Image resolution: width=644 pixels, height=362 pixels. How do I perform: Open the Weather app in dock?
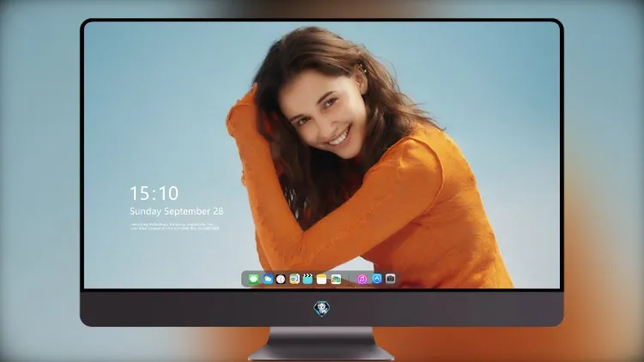268,279
